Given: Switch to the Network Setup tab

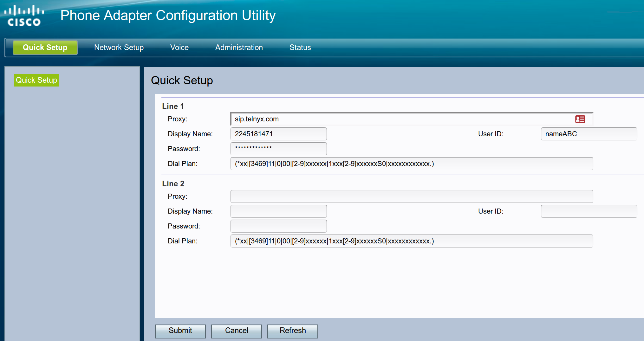Looking at the screenshot, I should 119,48.
